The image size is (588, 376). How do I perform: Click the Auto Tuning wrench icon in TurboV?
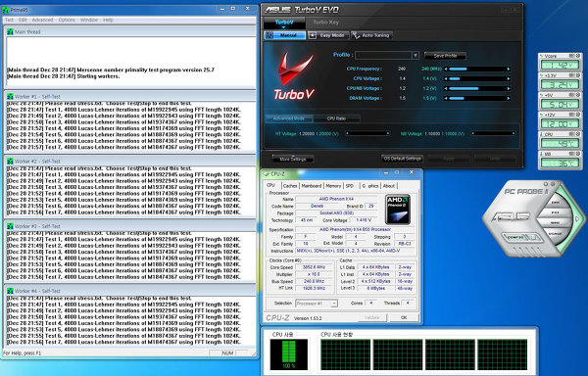[x=356, y=35]
